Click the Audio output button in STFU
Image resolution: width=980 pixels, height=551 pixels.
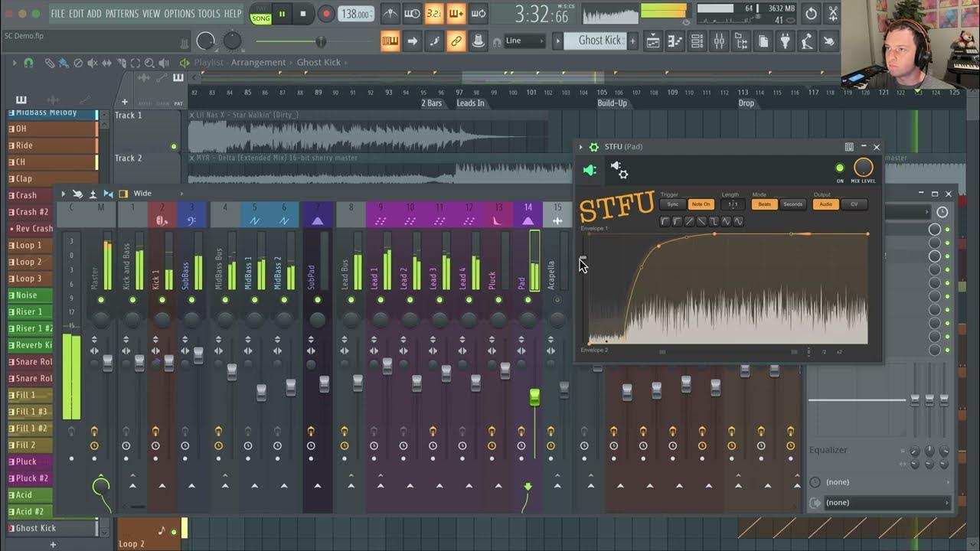[x=825, y=204]
